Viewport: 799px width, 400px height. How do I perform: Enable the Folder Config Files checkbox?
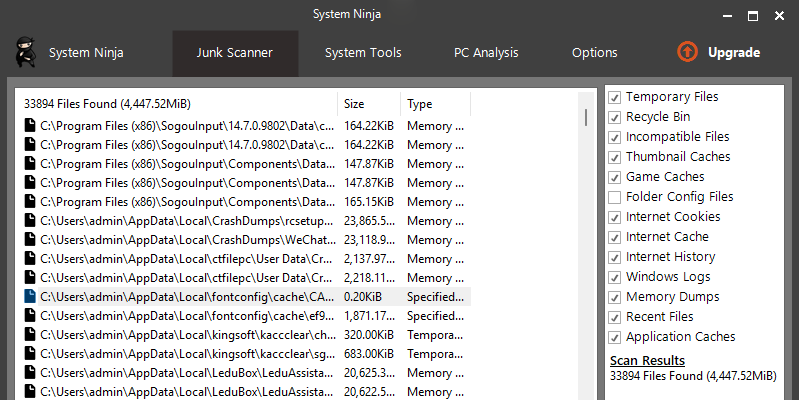pyautogui.click(x=615, y=197)
